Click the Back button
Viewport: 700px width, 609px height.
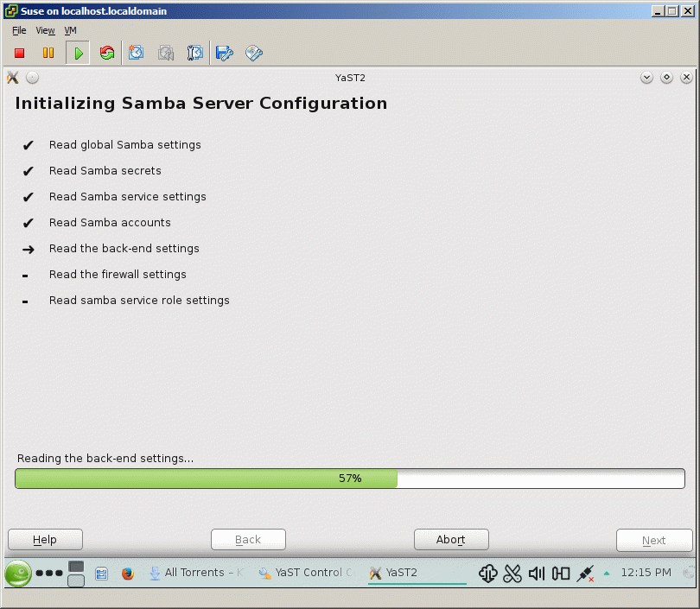(248, 540)
